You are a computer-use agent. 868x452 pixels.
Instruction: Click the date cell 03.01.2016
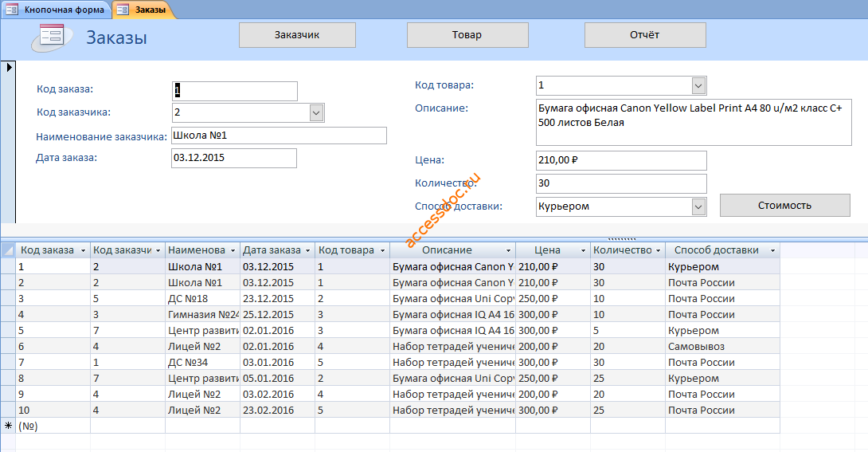tap(277, 363)
